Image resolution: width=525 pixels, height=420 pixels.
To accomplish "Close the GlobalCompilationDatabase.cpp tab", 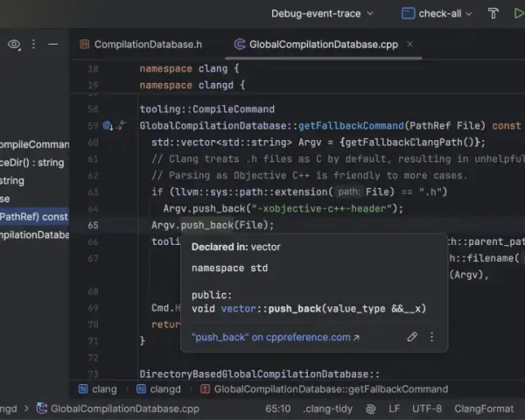I will click(x=409, y=45).
